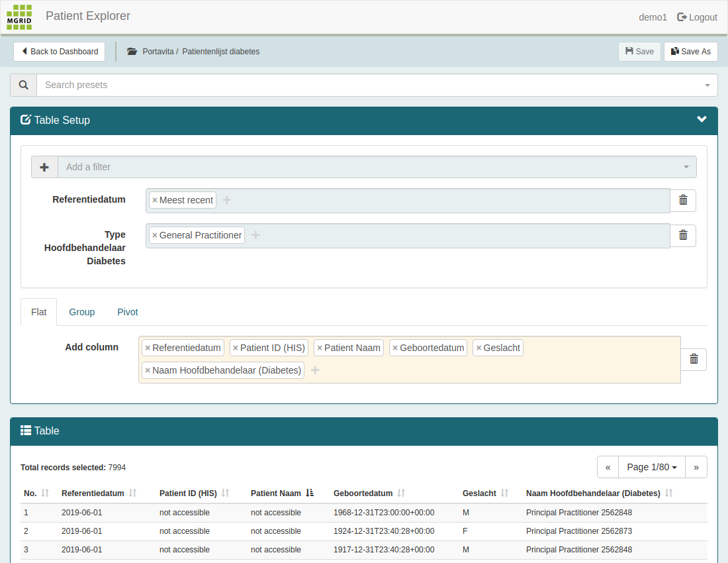The width and height of the screenshot is (728, 563).
Task: Open the Page 1/80 dropdown
Action: [x=652, y=468]
